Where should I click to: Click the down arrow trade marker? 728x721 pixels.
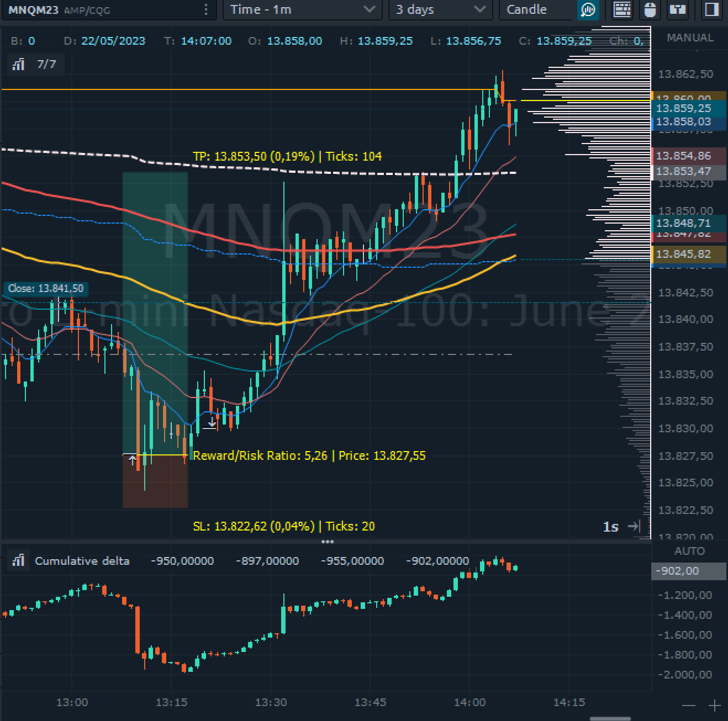tap(212, 422)
